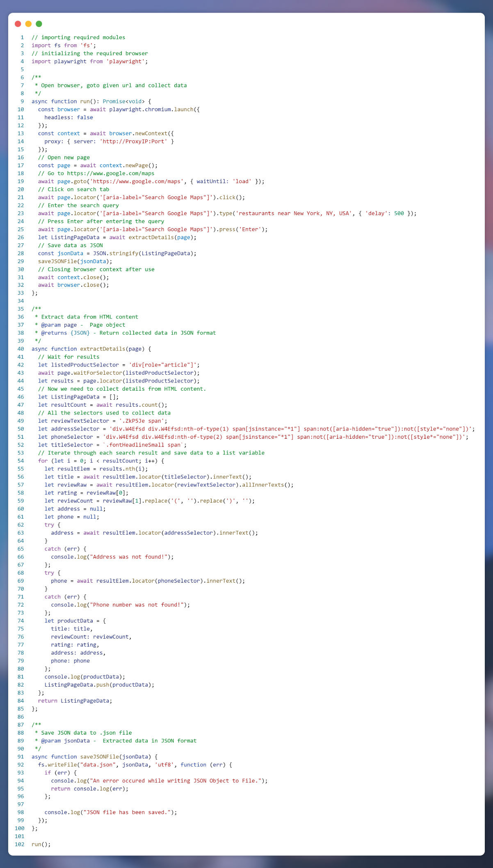
Task: Click the 'page.waitForSelector' line
Action: (119, 373)
